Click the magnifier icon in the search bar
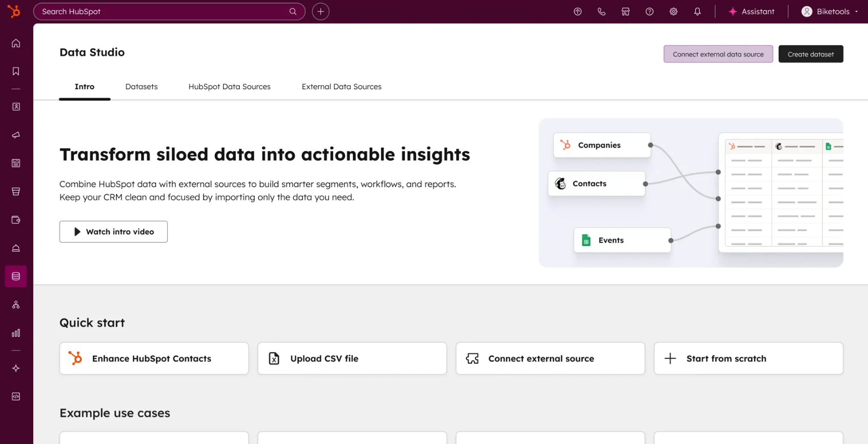The width and height of the screenshot is (868, 444). coord(293,11)
